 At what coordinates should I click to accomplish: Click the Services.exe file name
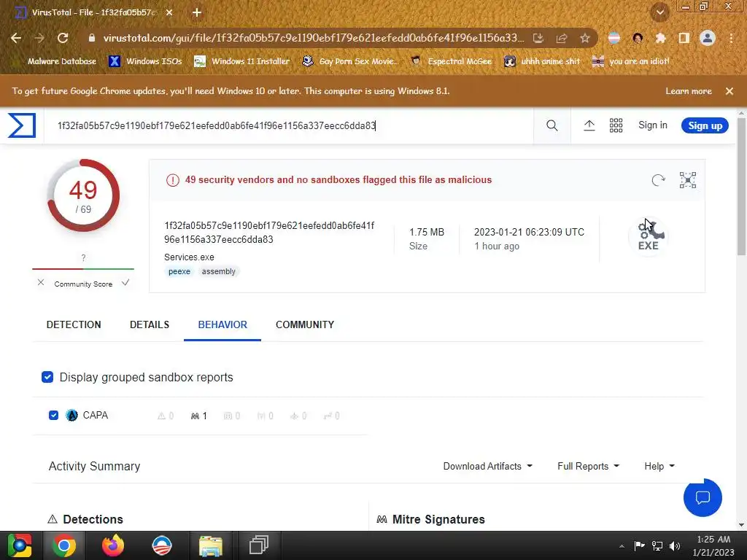(x=189, y=257)
